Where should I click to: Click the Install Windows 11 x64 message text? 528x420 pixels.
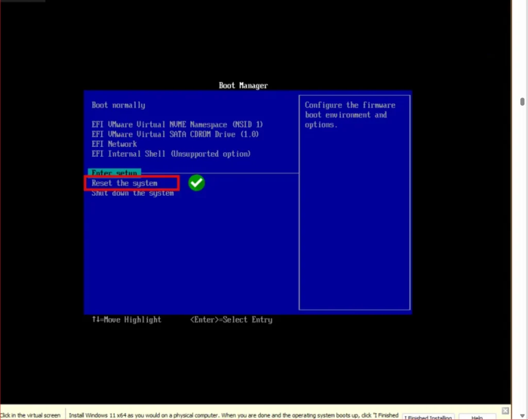coord(234,415)
